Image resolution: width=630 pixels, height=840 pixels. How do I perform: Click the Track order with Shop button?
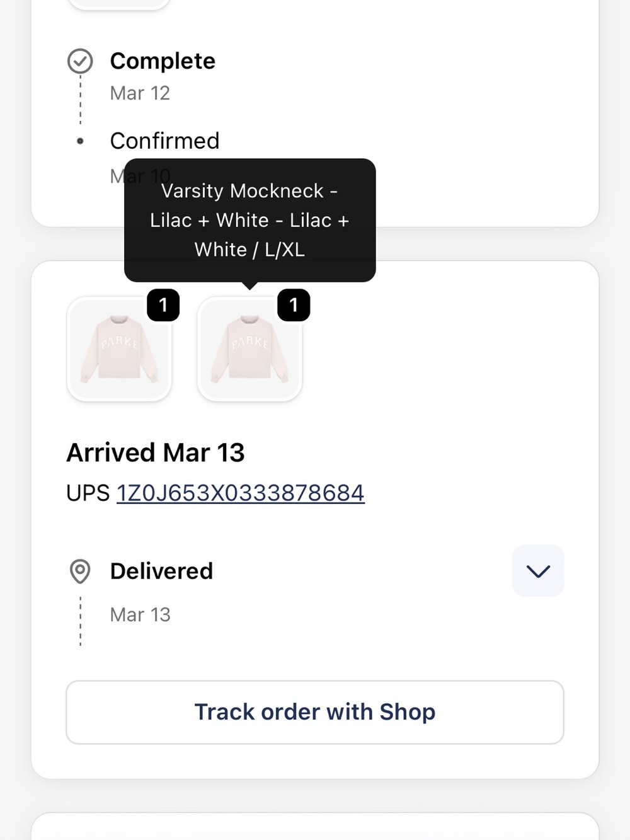point(315,712)
